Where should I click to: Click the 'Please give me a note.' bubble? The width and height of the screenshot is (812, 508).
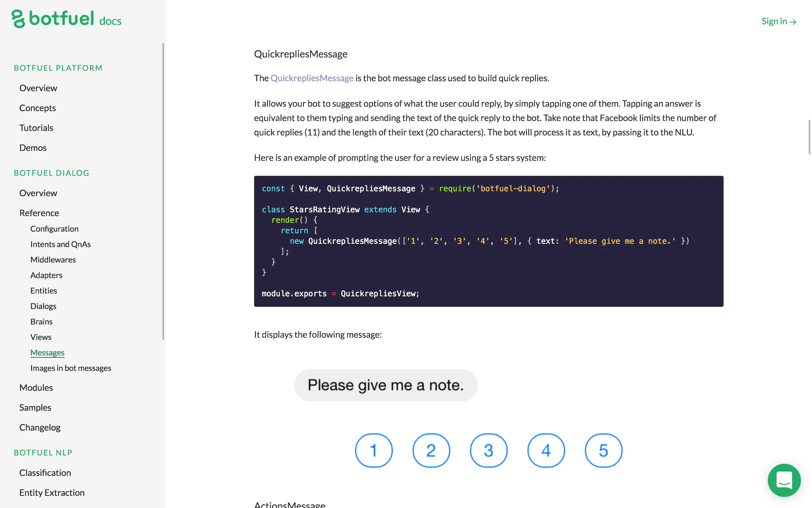coord(385,385)
